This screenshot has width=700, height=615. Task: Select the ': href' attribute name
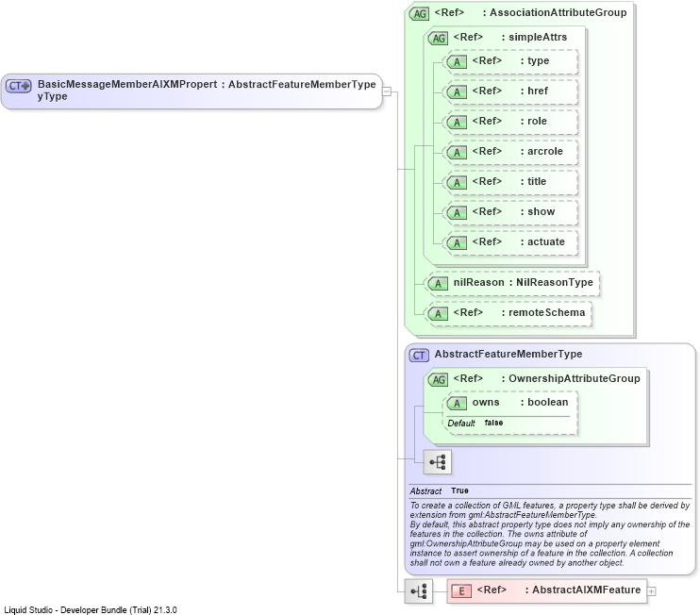tap(534, 91)
